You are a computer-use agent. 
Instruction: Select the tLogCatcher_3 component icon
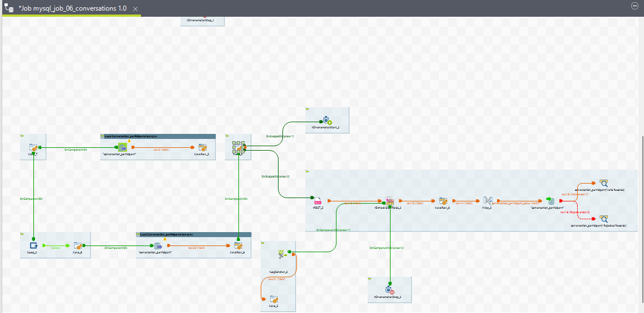tap(282, 254)
